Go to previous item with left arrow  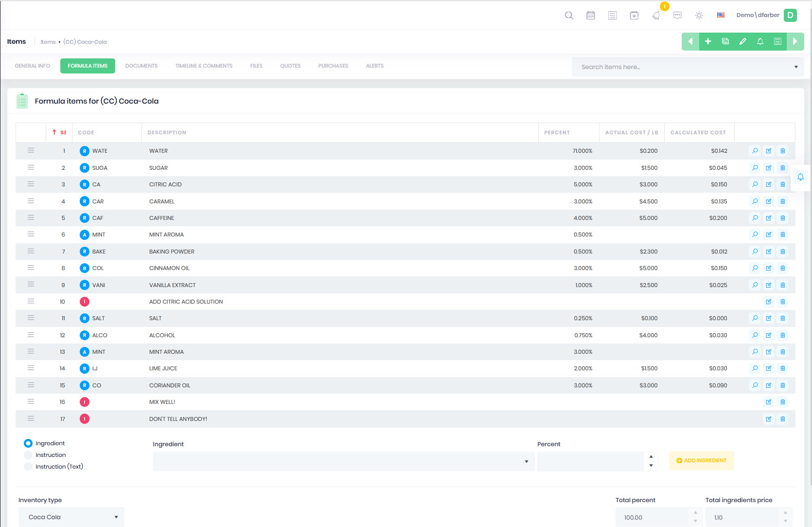tap(690, 41)
